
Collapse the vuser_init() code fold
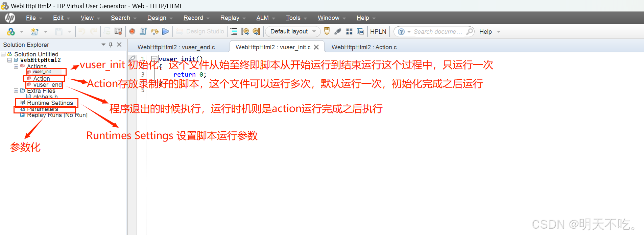click(154, 58)
